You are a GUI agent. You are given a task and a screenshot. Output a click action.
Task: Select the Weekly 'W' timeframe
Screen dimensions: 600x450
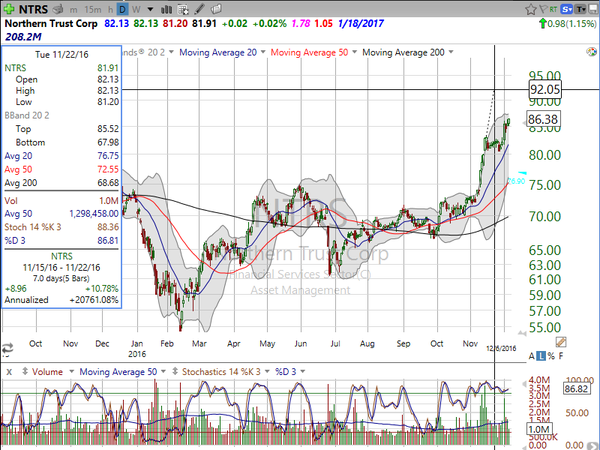pyautogui.click(x=136, y=9)
